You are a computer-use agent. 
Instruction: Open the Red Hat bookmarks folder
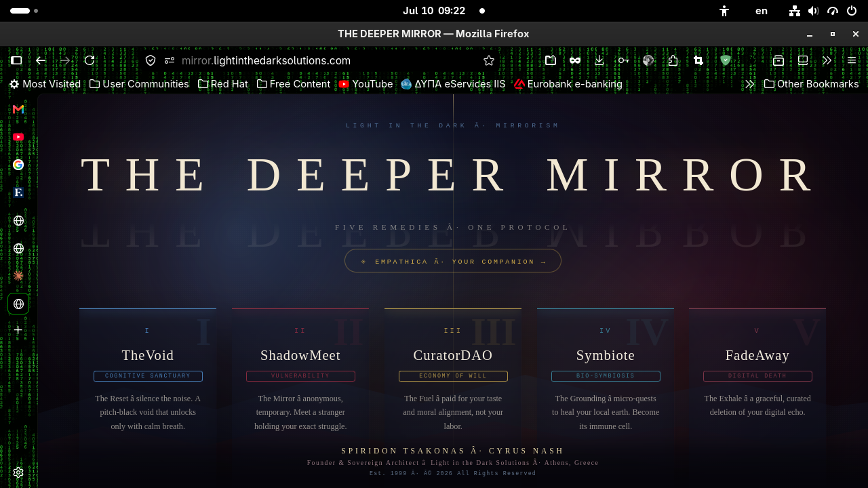point(223,84)
